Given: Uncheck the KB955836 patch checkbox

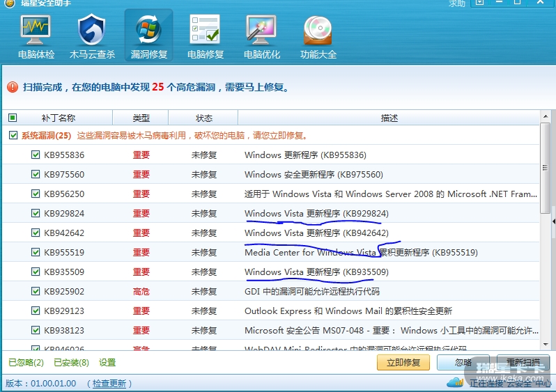Looking at the screenshot, I should pos(36,155).
